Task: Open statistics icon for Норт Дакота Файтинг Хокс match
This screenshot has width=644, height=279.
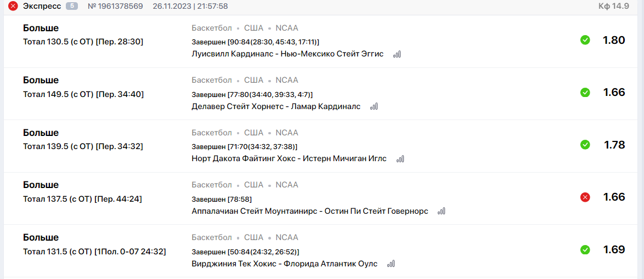Action: (x=400, y=159)
